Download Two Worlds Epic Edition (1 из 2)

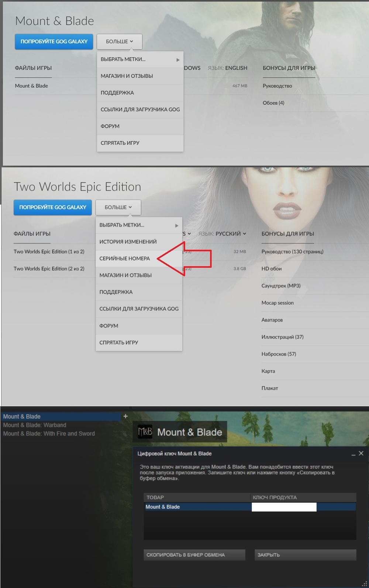49,252
